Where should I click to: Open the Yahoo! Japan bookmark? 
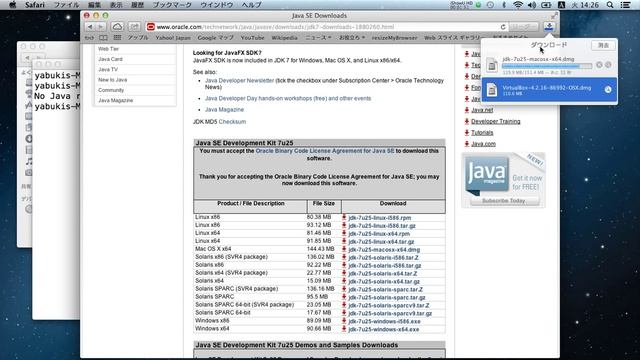pyautogui.click(x=173, y=38)
